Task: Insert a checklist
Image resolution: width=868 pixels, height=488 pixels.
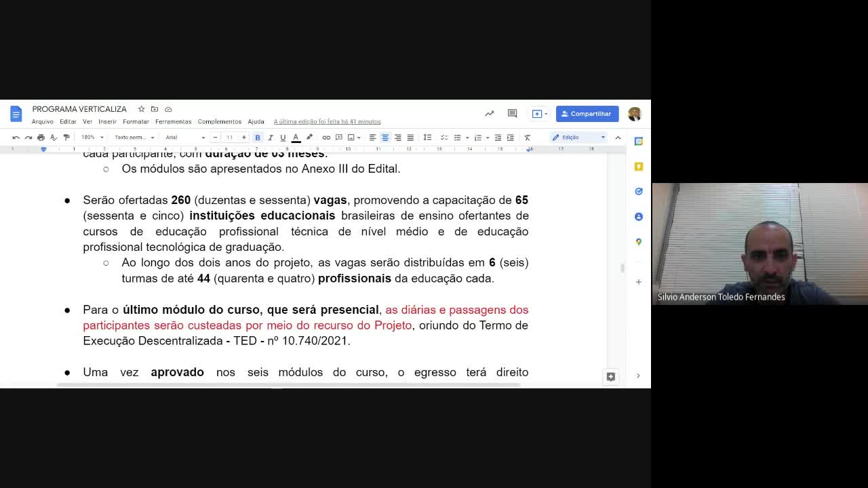Action: tap(444, 138)
